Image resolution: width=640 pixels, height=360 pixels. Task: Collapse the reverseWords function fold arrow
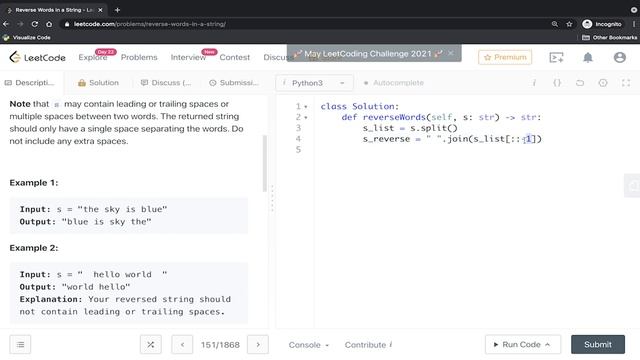pyautogui.click(x=306, y=118)
